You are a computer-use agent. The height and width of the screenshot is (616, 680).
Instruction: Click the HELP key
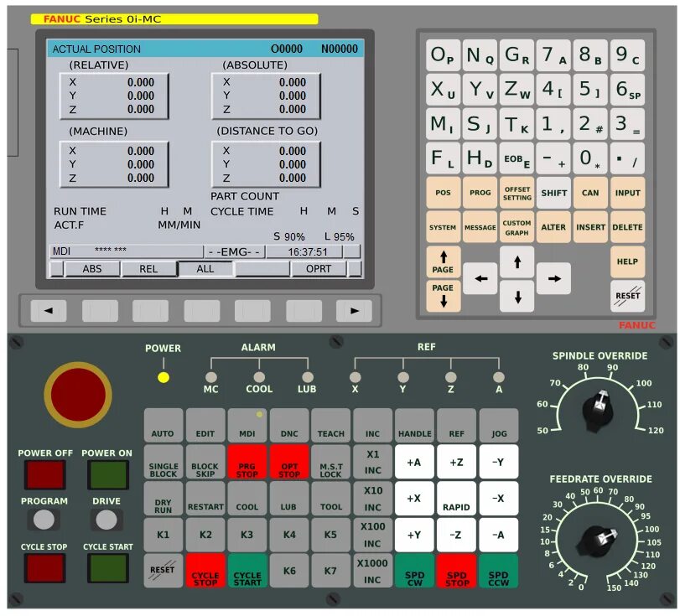pos(627,261)
